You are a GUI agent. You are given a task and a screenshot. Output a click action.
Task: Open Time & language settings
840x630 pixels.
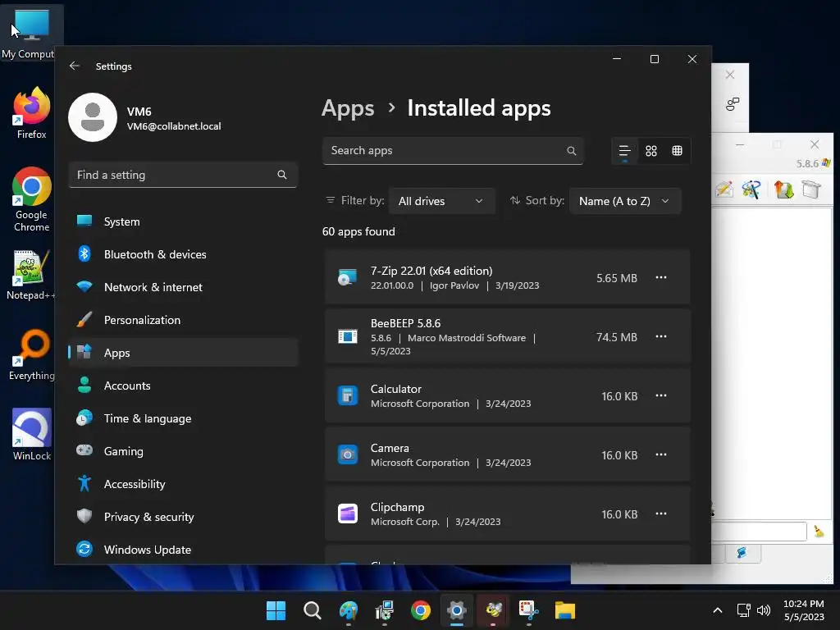[x=183, y=418]
